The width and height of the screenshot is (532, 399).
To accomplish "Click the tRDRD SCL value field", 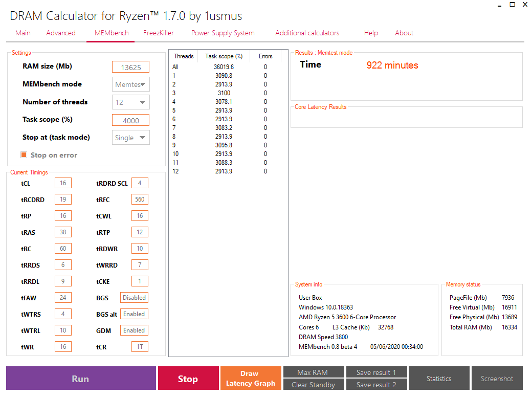I will 140,183.
